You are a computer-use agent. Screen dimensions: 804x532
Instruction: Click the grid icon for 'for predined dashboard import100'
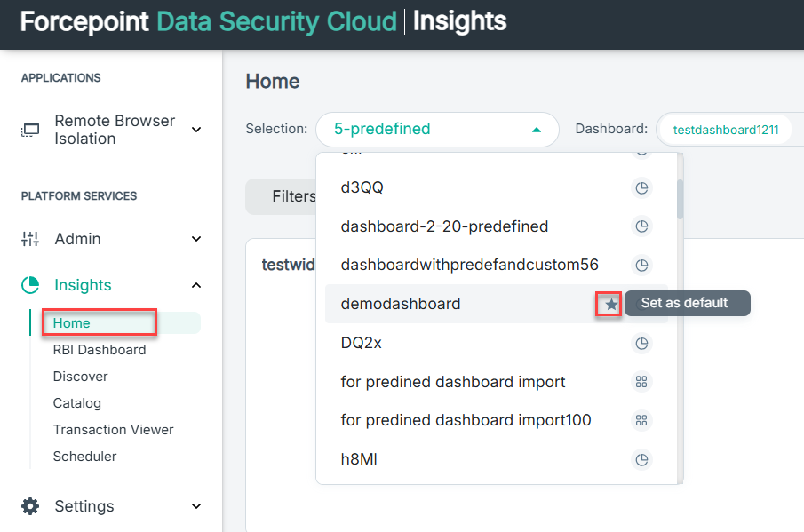click(x=641, y=420)
